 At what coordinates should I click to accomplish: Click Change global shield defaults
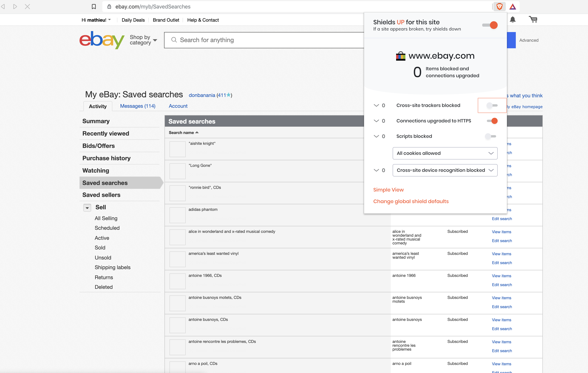411,201
